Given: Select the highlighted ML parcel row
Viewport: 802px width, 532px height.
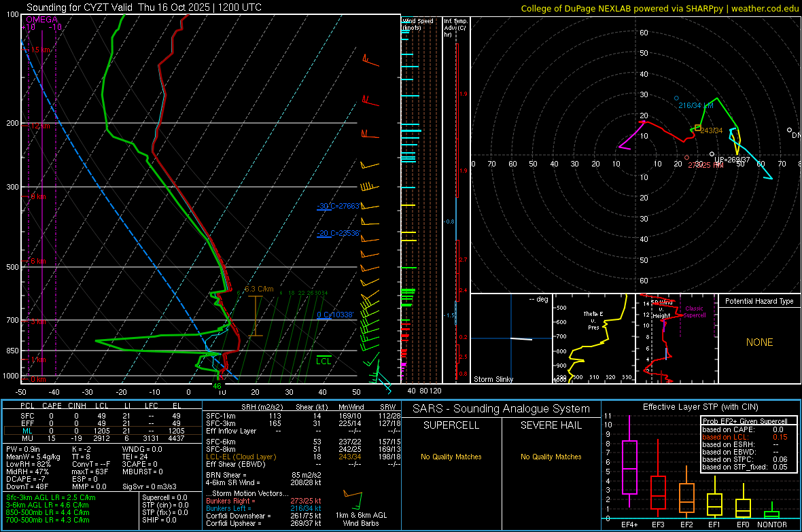Looking at the screenshot, I should 101,431.
